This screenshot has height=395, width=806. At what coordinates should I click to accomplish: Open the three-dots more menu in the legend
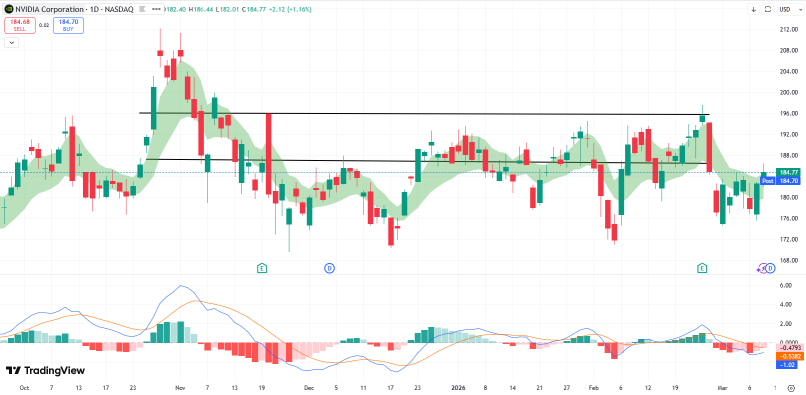click(x=156, y=9)
